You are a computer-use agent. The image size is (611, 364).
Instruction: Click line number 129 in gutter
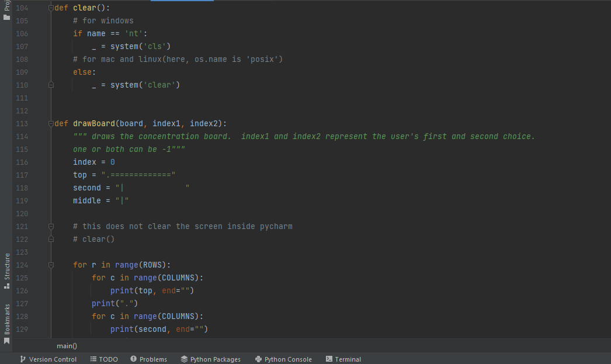click(x=22, y=330)
